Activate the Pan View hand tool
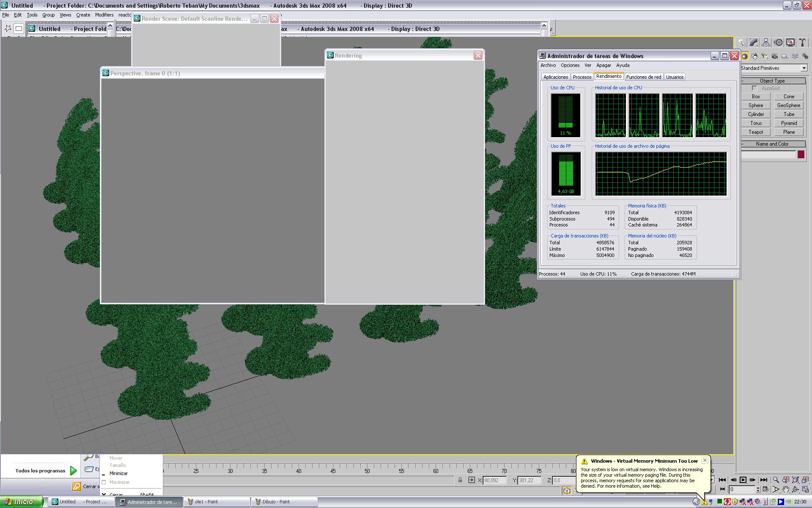Viewport: 812px width, 508px height. point(786,489)
